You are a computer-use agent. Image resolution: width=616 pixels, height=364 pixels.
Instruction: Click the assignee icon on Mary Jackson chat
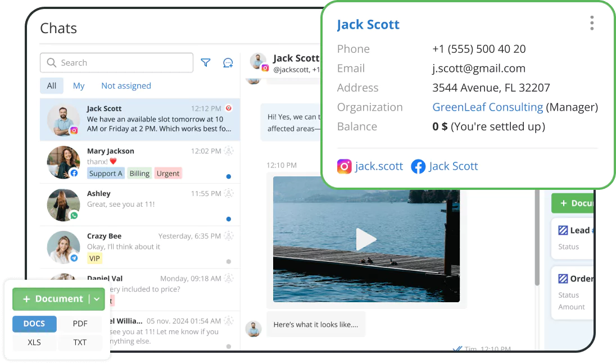coord(228,151)
